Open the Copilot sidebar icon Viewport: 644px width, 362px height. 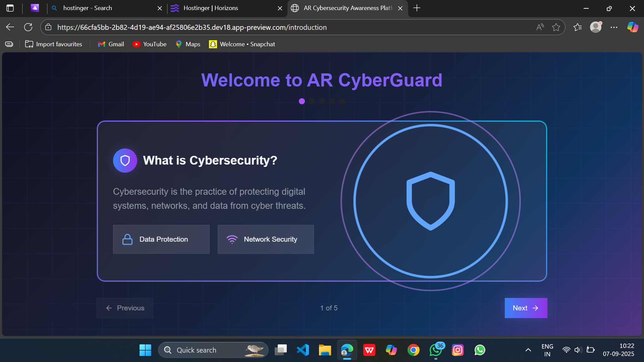pos(633,27)
